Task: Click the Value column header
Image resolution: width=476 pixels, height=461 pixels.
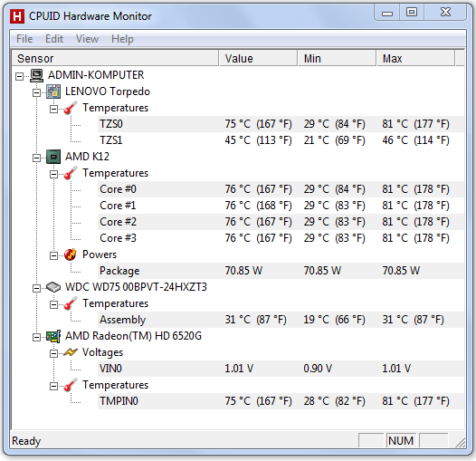Action: click(258, 58)
